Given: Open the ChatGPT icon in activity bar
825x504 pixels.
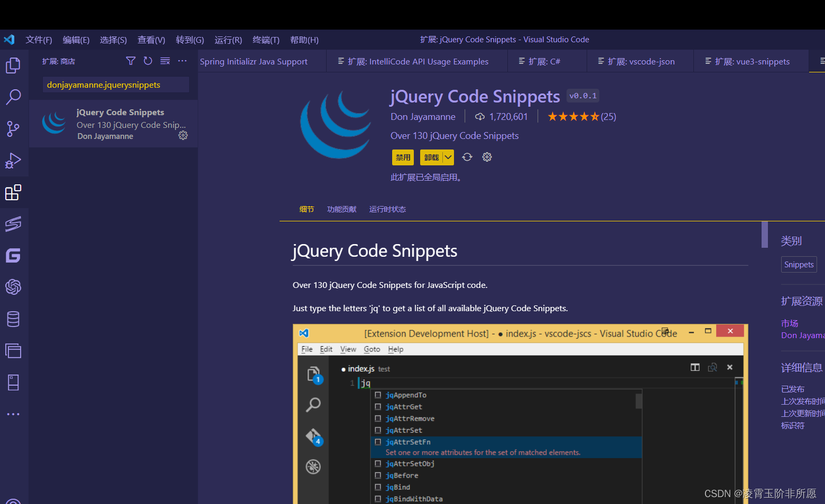Looking at the screenshot, I should [x=13, y=287].
